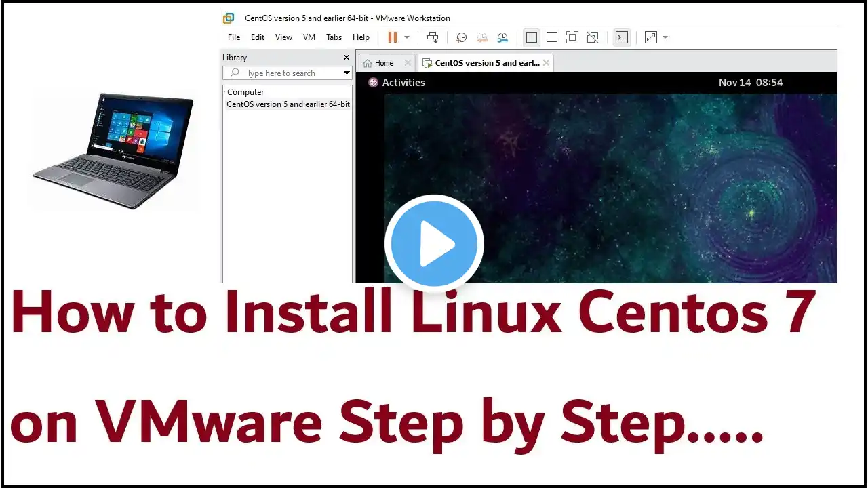Toggle the thumbnail bar view icon
Screen dimensions: 868x488
(552, 37)
